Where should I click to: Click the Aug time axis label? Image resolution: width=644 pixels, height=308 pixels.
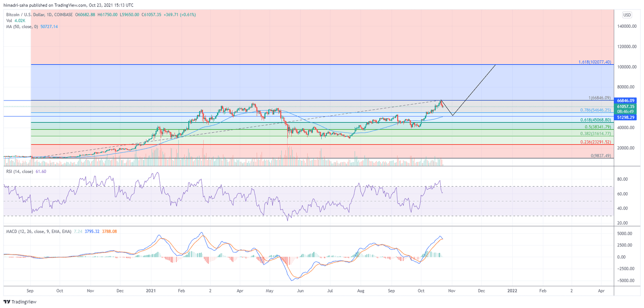(361, 291)
